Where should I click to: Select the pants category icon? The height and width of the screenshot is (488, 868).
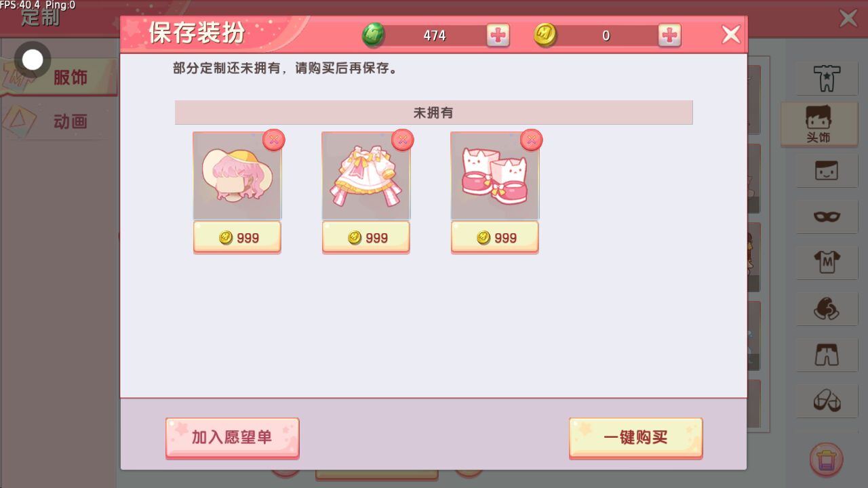(x=827, y=354)
